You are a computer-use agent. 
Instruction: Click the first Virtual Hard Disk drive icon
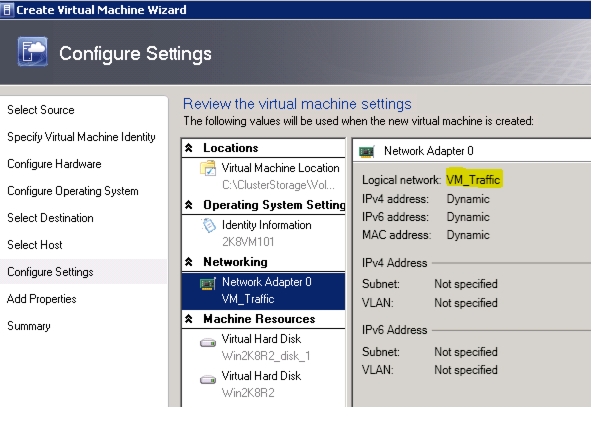coord(208,343)
